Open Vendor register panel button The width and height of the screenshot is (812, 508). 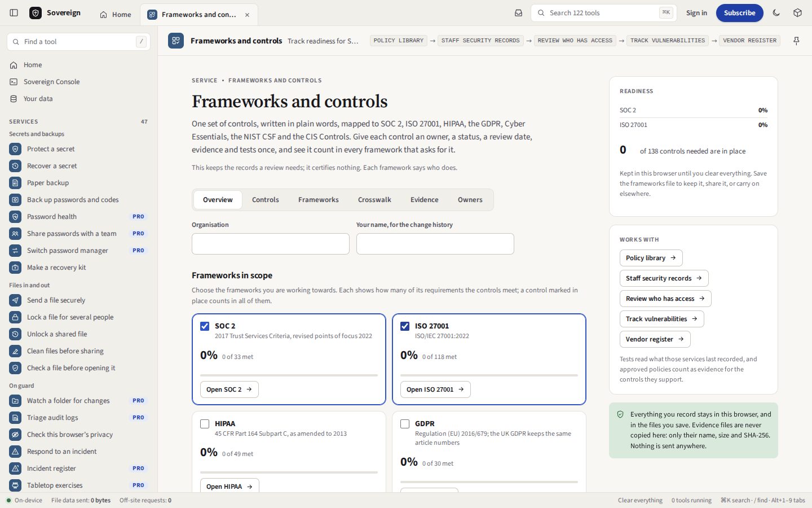(x=655, y=339)
